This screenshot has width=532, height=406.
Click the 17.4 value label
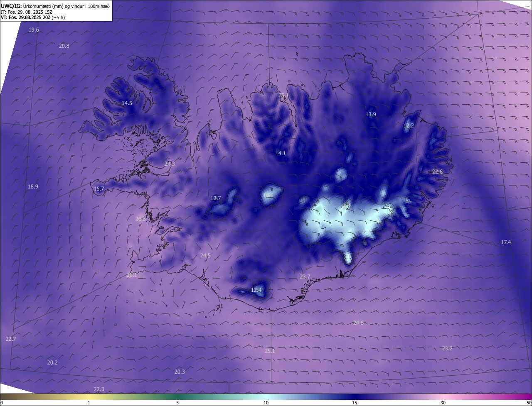506,242
